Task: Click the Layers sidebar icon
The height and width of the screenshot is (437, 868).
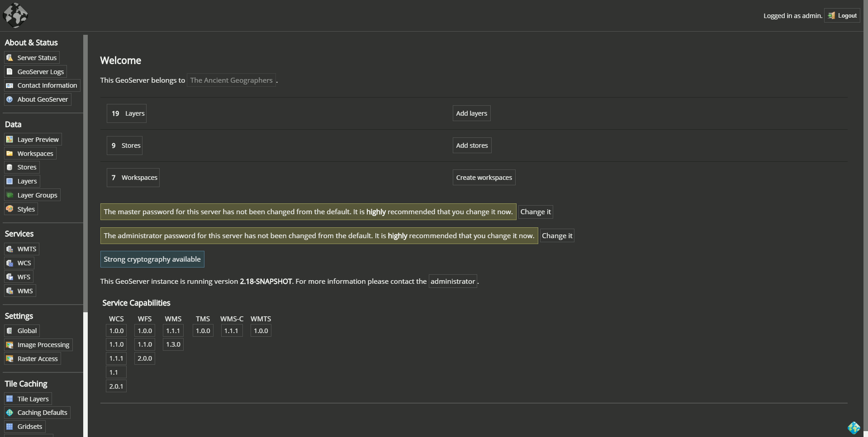Action: tap(9, 181)
